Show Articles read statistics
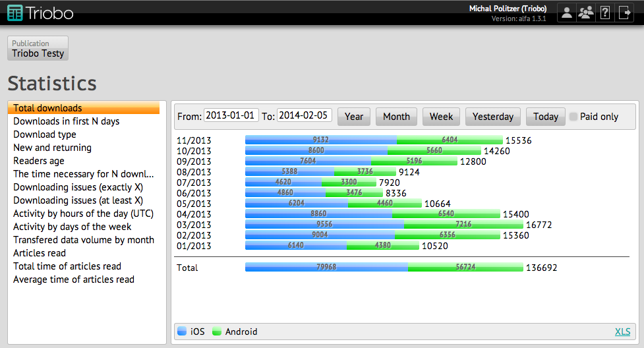This screenshot has height=348, width=644. [x=40, y=253]
